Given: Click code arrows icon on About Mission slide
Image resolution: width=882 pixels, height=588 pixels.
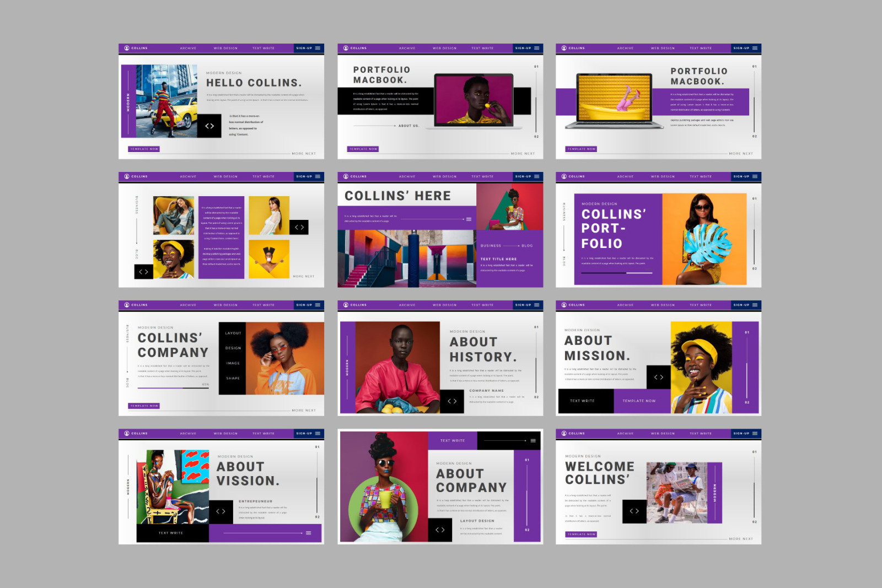Looking at the screenshot, I should click(658, 377).
